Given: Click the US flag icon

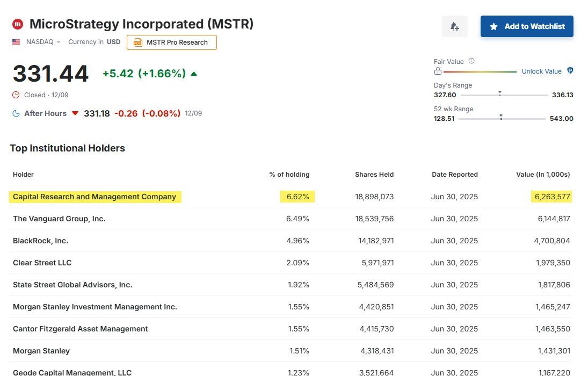Looking at the screenshot, I should (x=16, y=42).
